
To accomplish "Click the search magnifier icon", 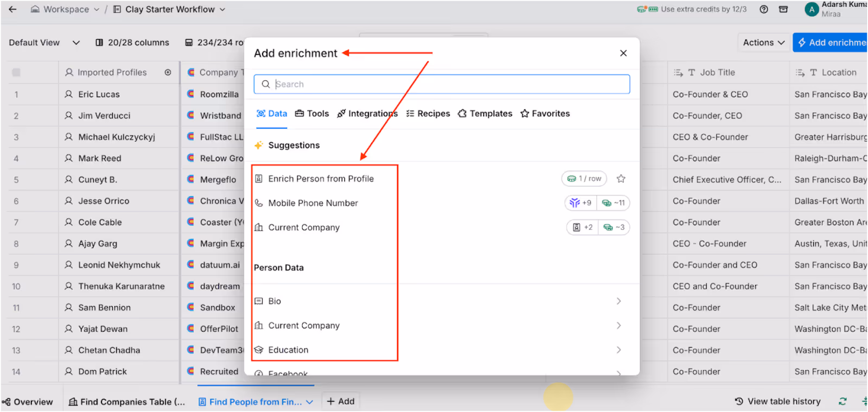I will [266, 84].
